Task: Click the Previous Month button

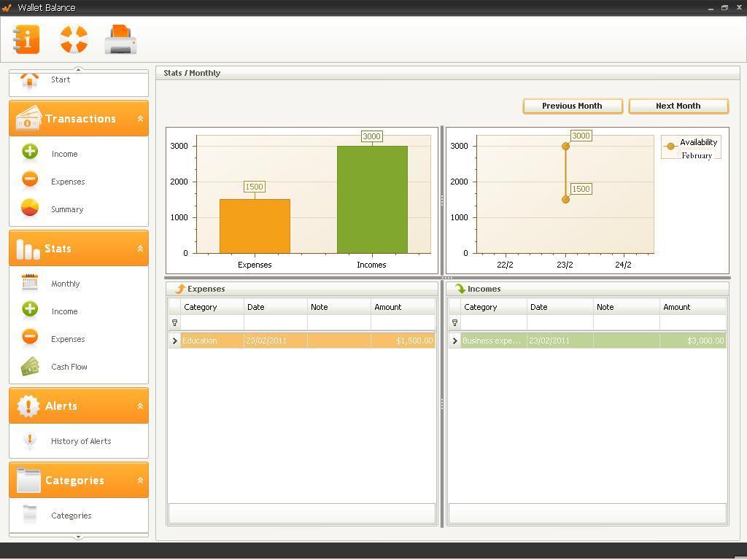Action: click(572, 106)
